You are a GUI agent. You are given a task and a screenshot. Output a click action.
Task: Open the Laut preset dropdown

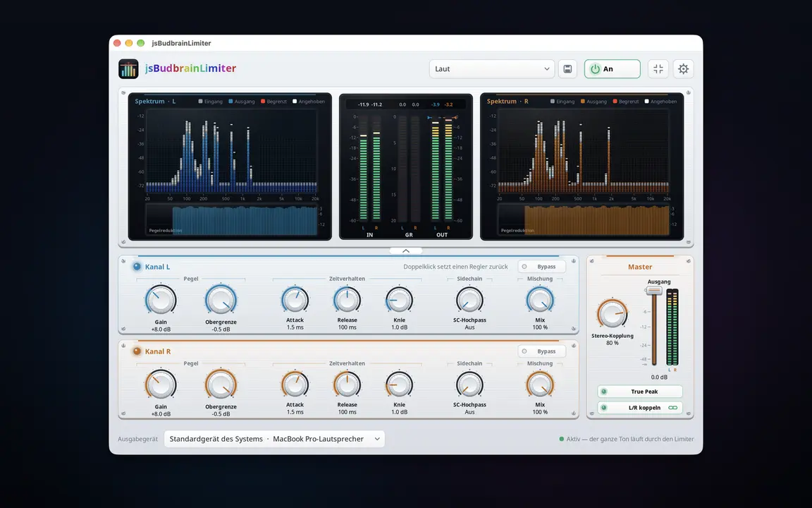click(x=491, y=69)
